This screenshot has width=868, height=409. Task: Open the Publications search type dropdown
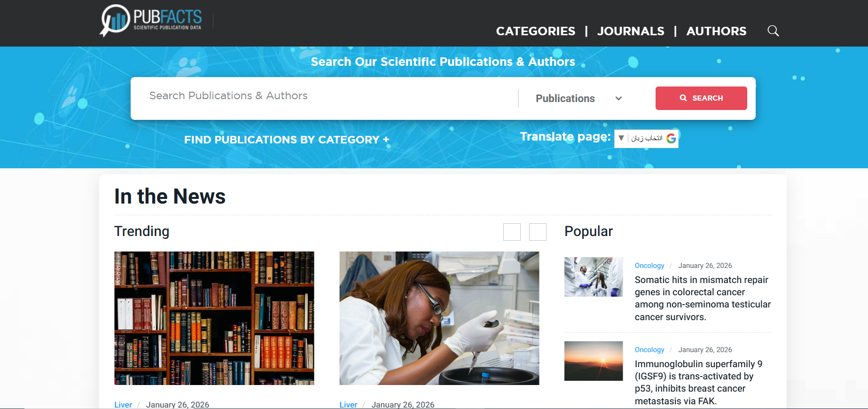coord(579,98)
